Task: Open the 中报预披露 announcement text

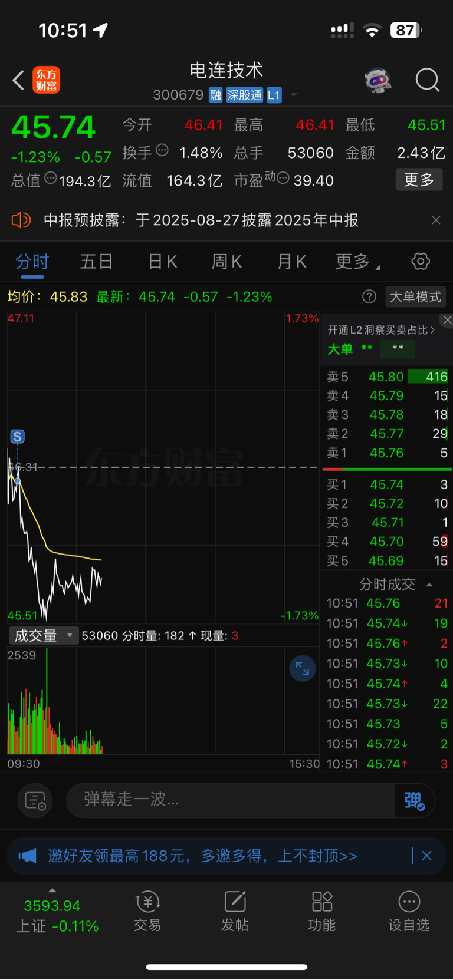Action: (201, 220)
